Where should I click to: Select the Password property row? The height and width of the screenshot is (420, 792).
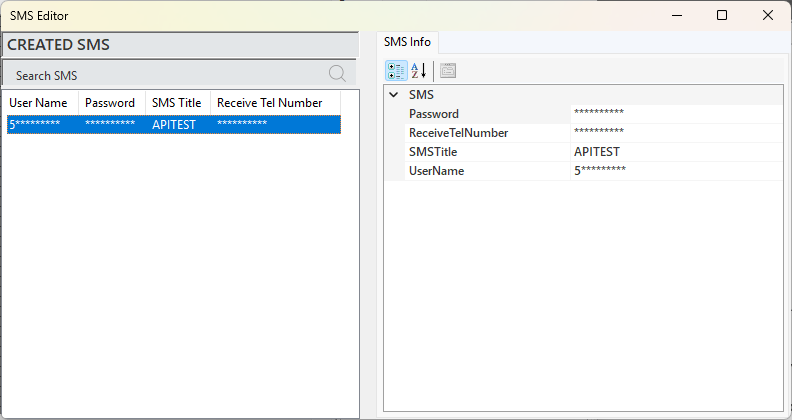pyautogui.click(x=583, y=114)
